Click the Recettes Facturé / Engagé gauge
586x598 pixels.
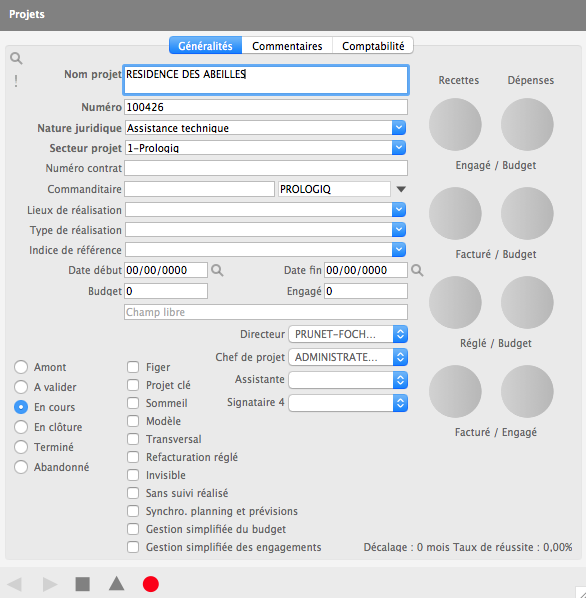[x=455, y=391]
